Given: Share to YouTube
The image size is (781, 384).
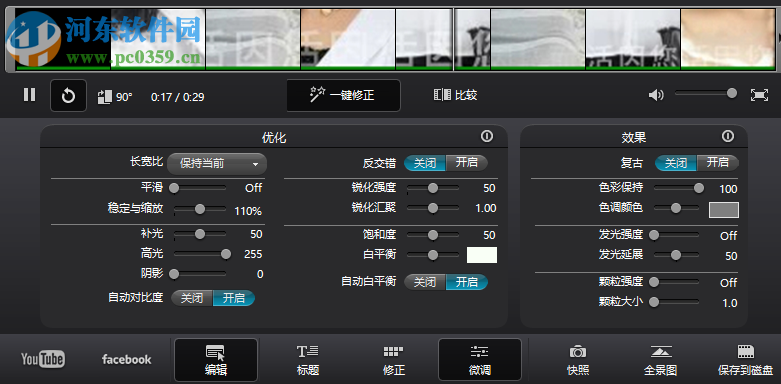Looking at the screenshot, I should (43, 359).
